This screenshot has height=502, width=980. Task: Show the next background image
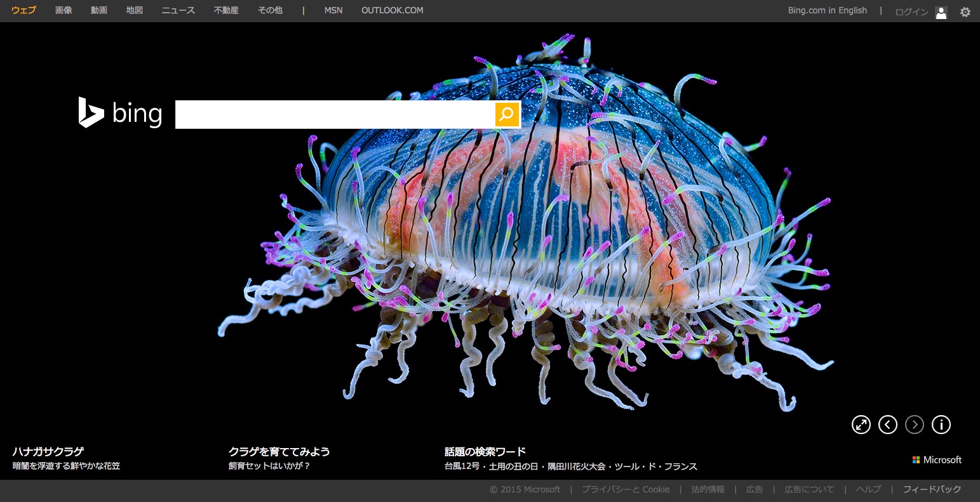pyautogui.click(x=914, y=425)
